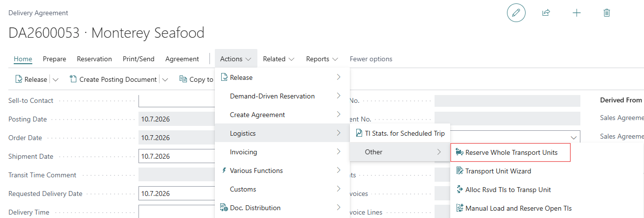644x218 pixels.
Task: Switch to the Reservation tab
Action: [x=94, y=59]
